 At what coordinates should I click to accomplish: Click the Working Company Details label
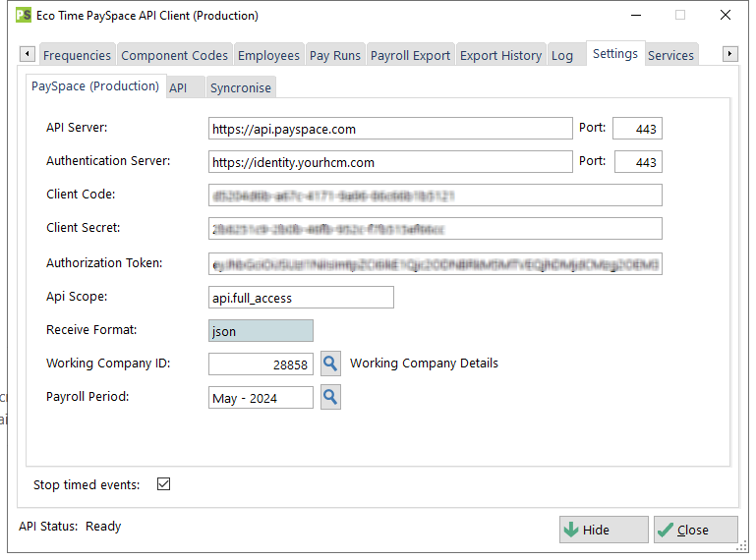coord(424,363)
